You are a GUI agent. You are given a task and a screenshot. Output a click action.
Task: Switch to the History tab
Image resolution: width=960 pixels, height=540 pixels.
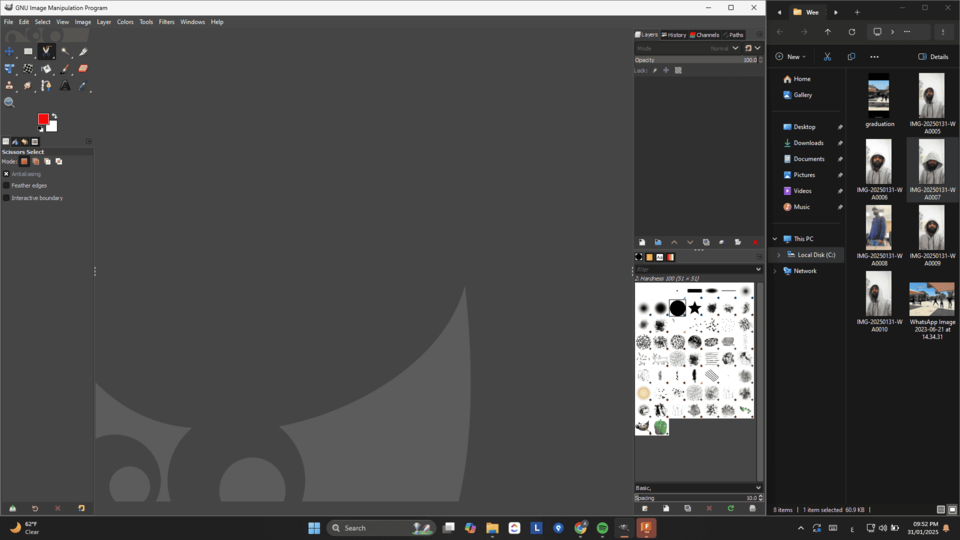tap(673, 35)
